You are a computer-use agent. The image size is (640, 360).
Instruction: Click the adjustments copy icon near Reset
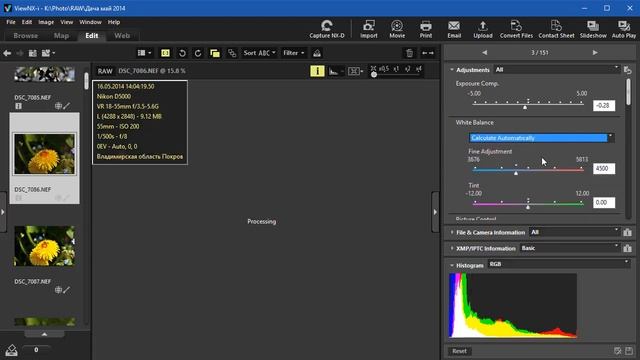click(618, 351)
